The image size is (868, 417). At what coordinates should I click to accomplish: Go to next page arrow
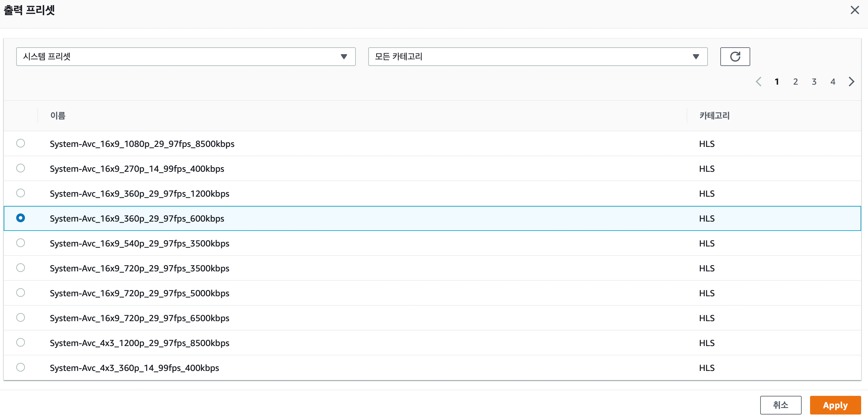pos(851,82)
